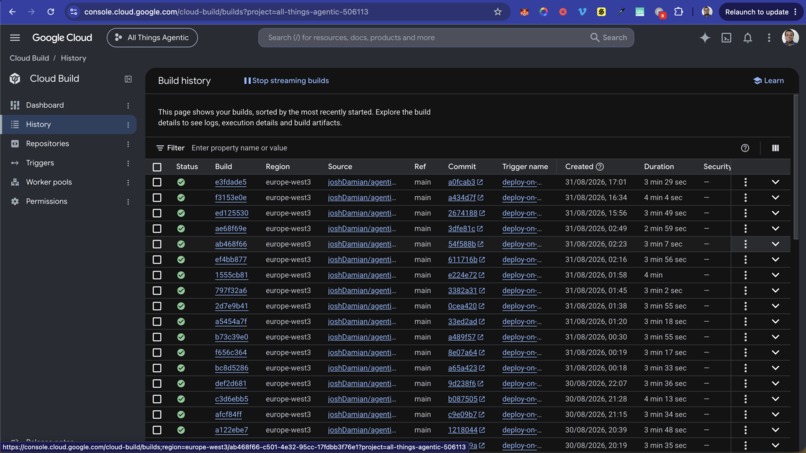Open Triggers item more options dots
The image size is (806, 453).
point(128,163)
